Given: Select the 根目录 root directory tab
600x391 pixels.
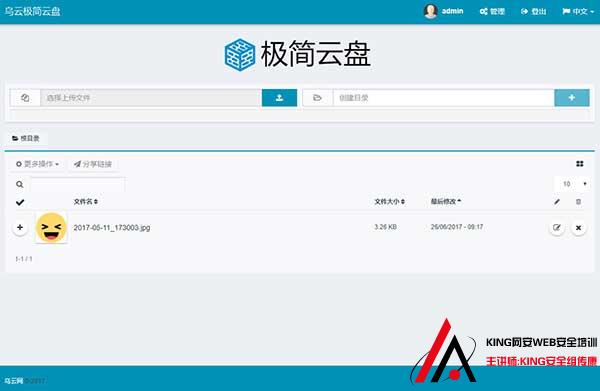Looking at the screenshot, I should click(x=26, y=138).
